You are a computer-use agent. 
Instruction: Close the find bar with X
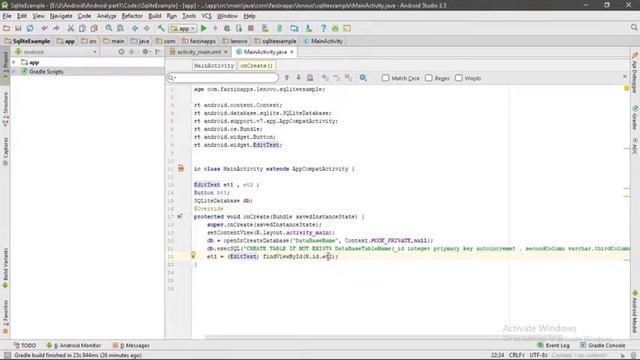624,77
